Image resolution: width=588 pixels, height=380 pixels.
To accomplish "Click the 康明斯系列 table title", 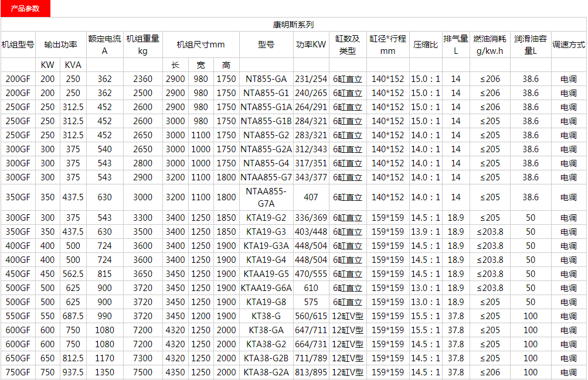I will click(x=293, y=25).
